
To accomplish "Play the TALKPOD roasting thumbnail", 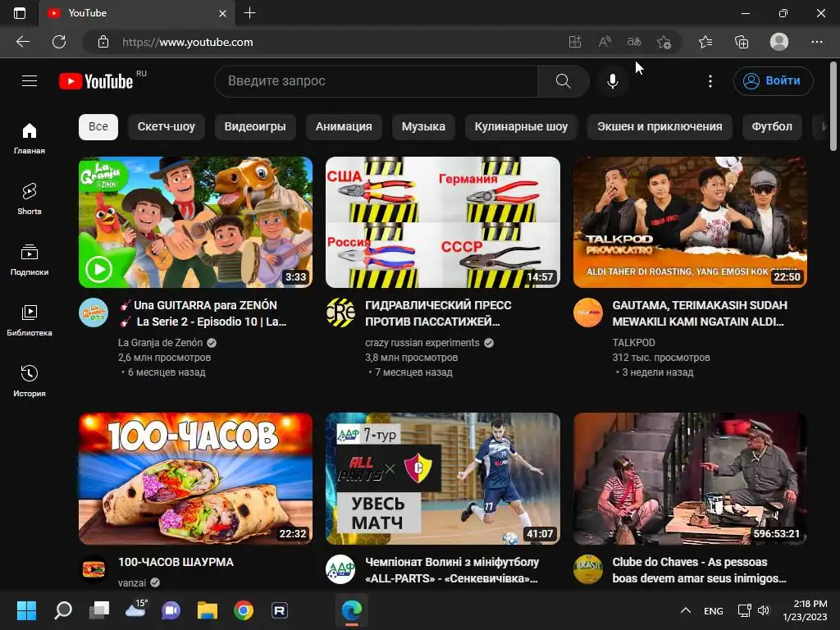I will (690, 222).
